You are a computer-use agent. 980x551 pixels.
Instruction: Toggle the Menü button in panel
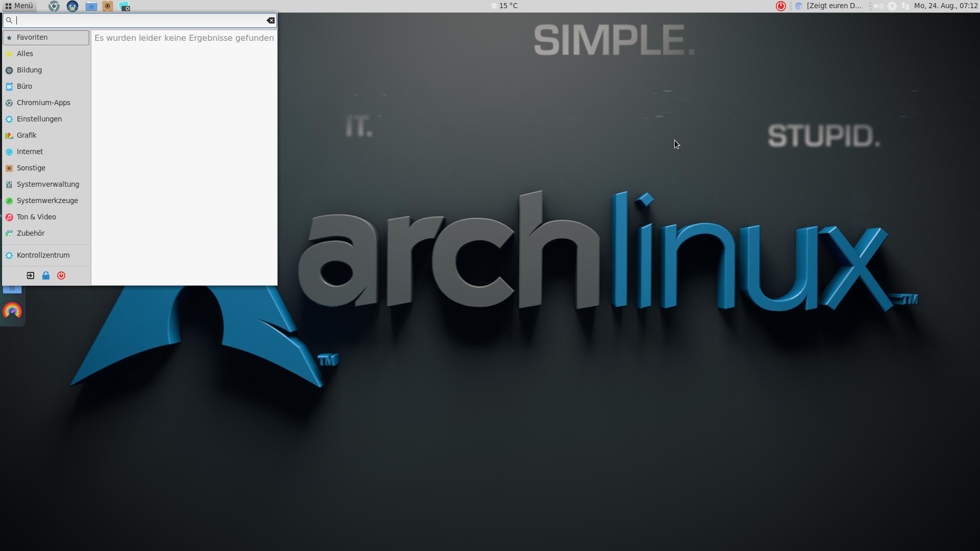point(19,6)
